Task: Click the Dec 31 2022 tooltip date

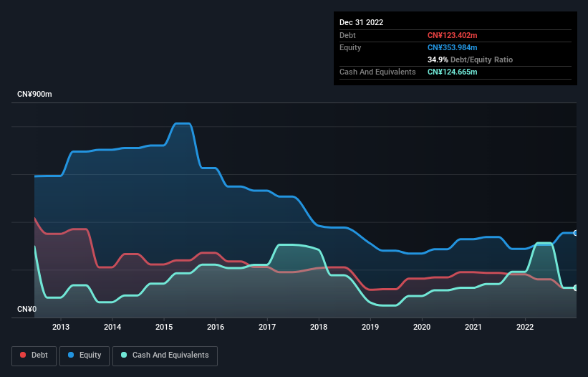Action: click(362, 22)
